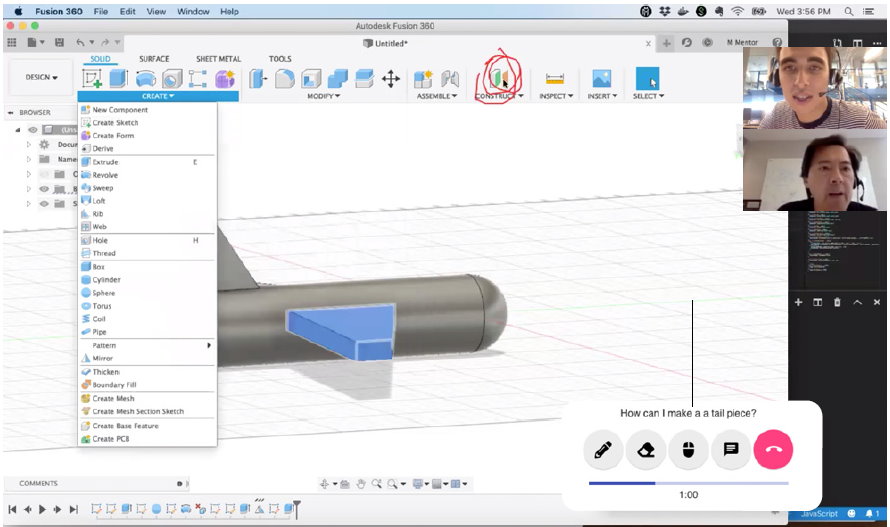This screenshot has width=890, height=527.
Task: Click the Spotlight search icon
Action: pyautogui.click(x=849, y=11)
